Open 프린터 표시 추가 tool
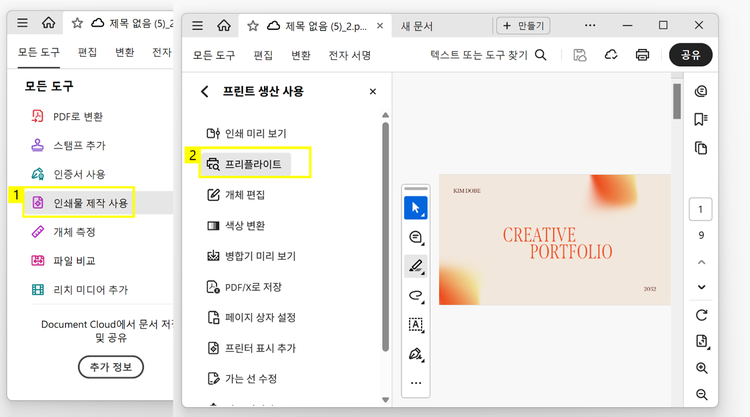 pos(251,348)
